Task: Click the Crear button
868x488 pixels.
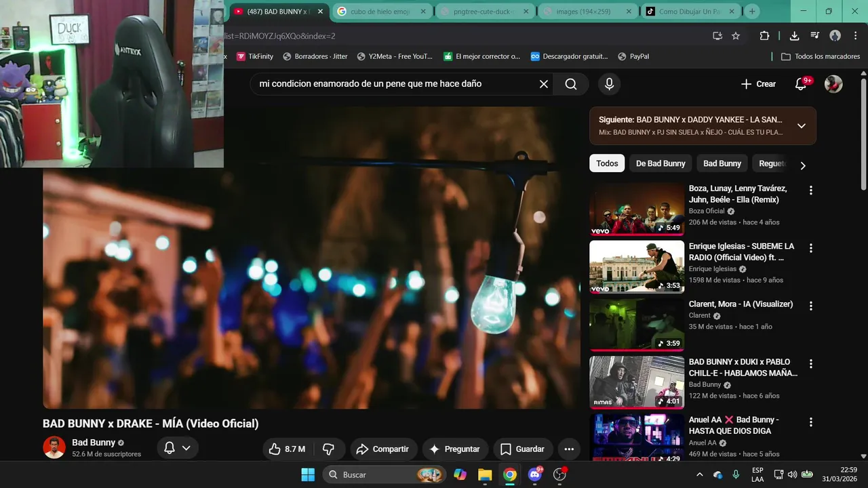Action: point(758,84)
